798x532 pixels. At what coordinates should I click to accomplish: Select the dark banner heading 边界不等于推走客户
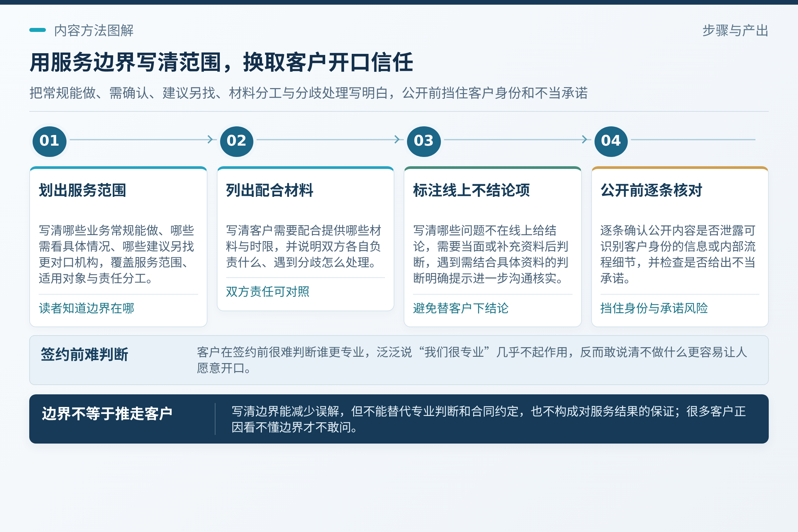(x=107, y=414)
